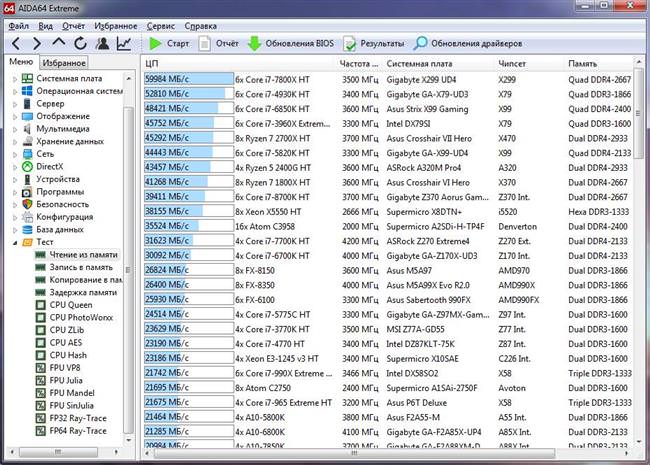Select the Сервер tree icon
Screen dimensions: 650x465
pos(27,104)
